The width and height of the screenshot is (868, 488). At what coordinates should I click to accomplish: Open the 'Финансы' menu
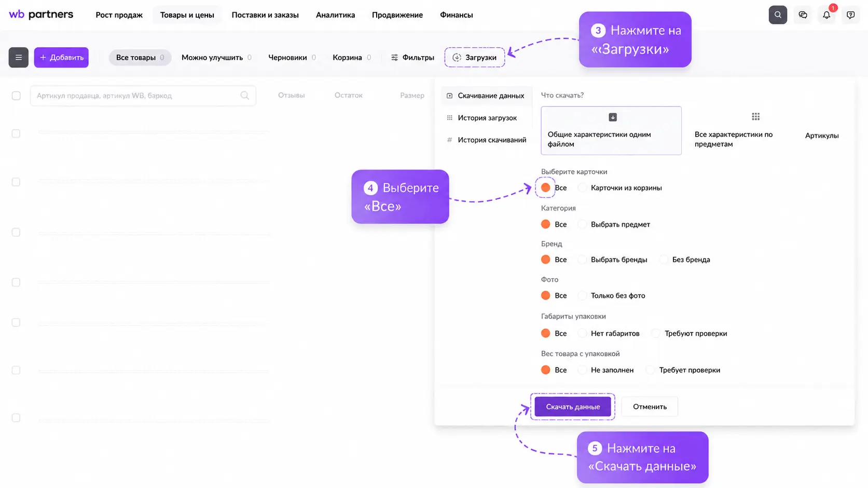[x=456, y=15]
